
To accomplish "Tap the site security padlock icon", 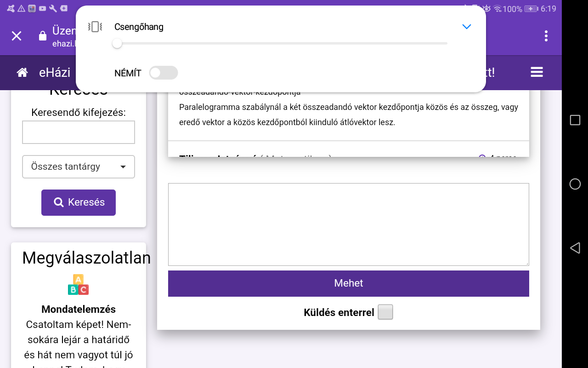I will click(x=43, y=36).
